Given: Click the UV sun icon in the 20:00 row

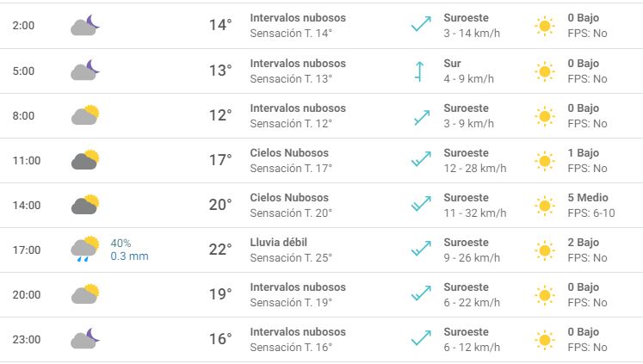Looking at the screenshot, I should [x=545, y=294].
